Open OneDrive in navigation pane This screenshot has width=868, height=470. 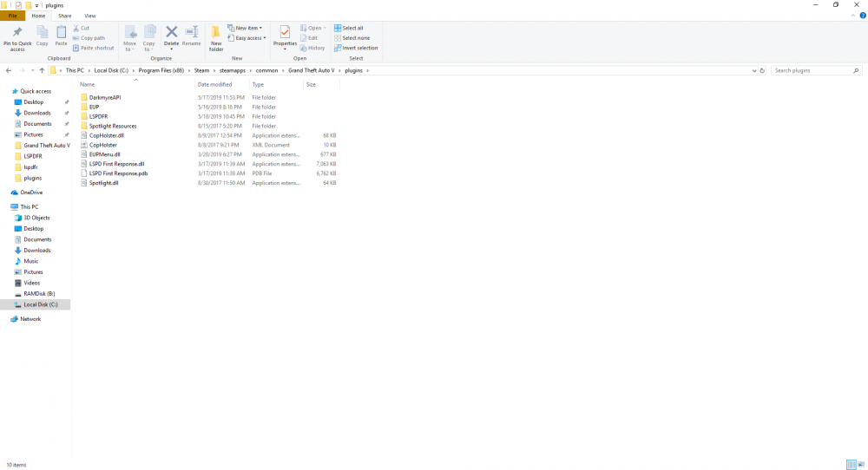31,193
